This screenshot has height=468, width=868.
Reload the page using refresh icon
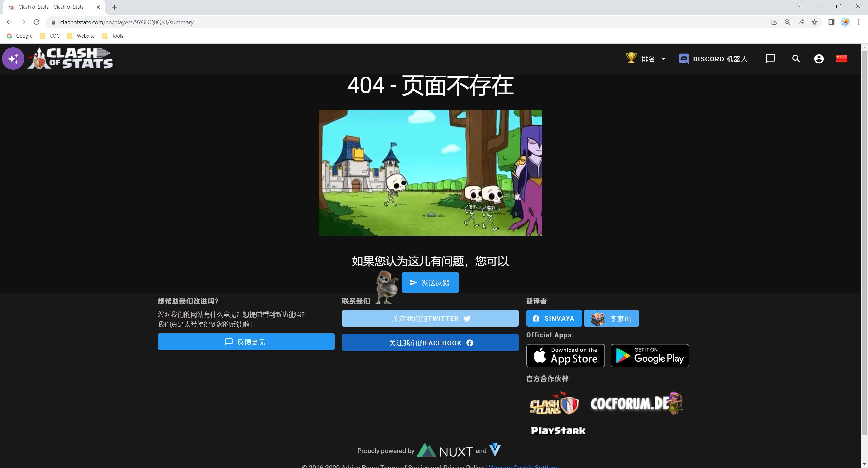pyautogui.click(x=37, y=22)
